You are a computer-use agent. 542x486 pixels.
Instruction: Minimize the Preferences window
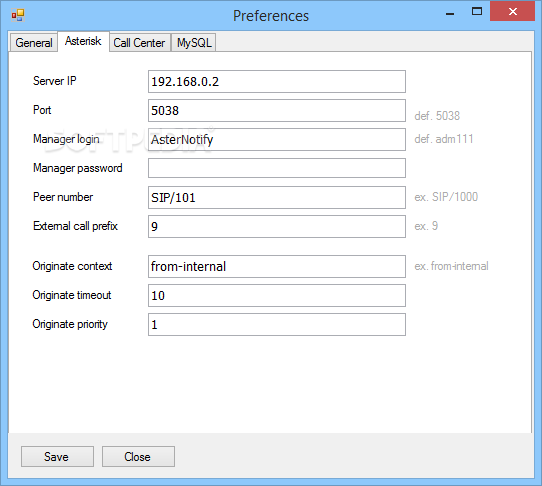click(450, 14)
